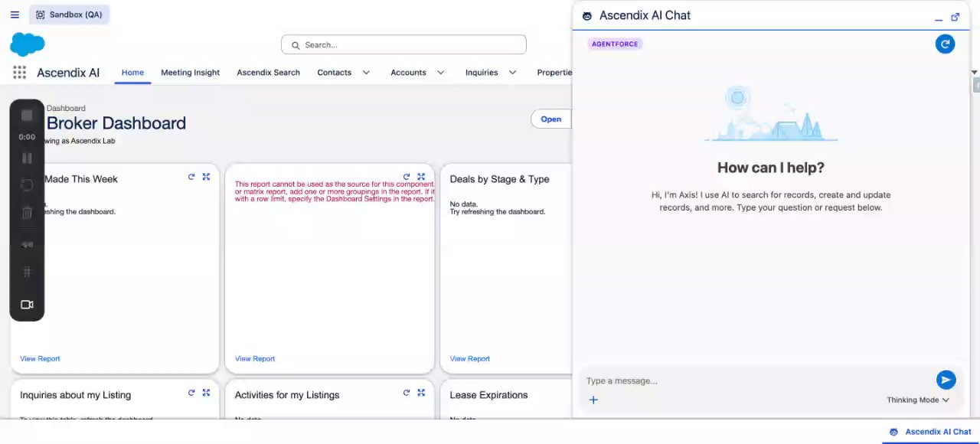This screenshot has width=980, height=444.
Task: Focus the global Search box
Action: (x=403, y=44)
